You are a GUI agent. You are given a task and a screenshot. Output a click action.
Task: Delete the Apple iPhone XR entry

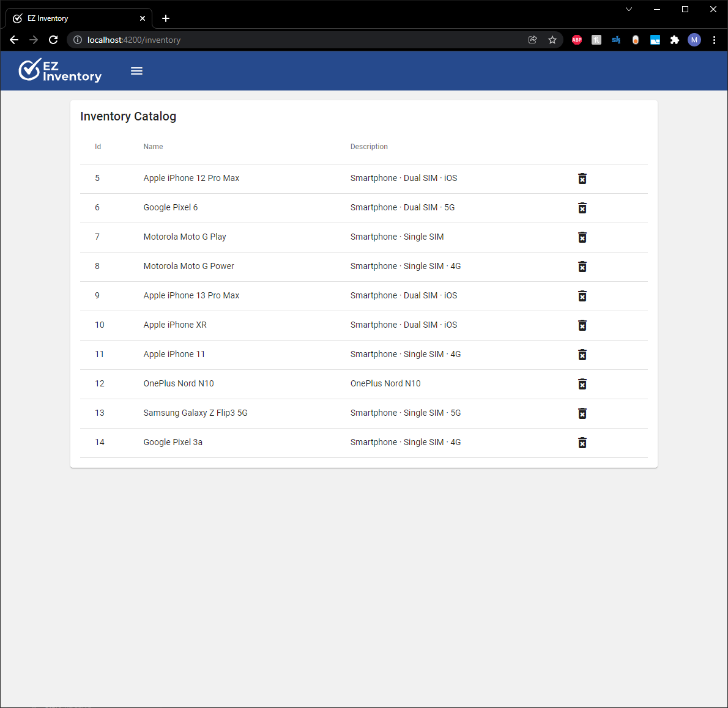click(x=582, y=325)
